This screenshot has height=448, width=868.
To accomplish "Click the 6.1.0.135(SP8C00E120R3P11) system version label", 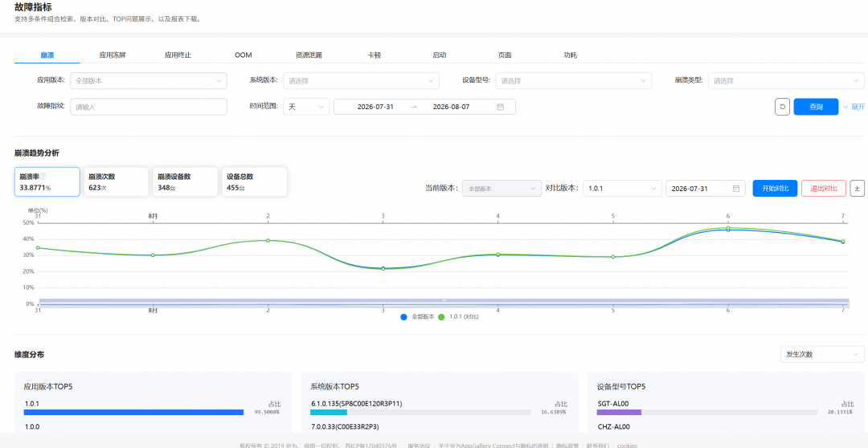I will click(357, 404).
